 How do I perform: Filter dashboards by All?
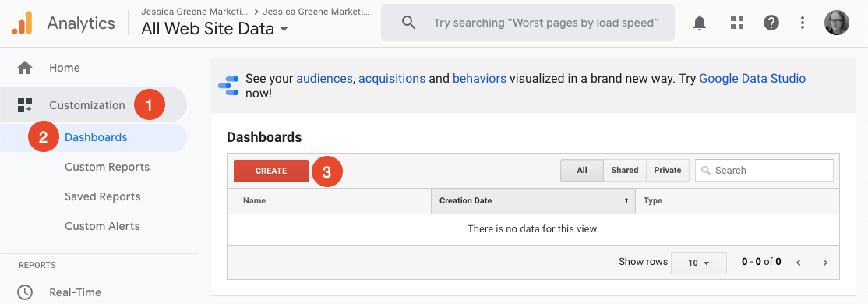point(582,171)
